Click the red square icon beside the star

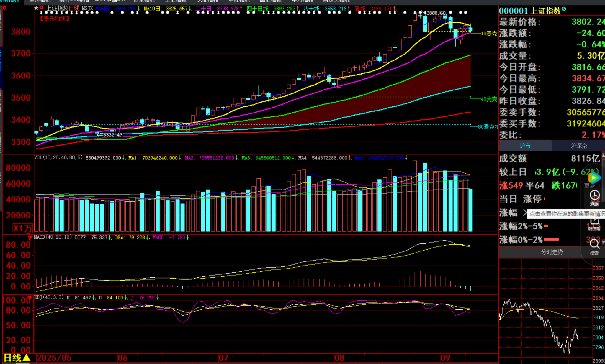click(x=41, y=8)
